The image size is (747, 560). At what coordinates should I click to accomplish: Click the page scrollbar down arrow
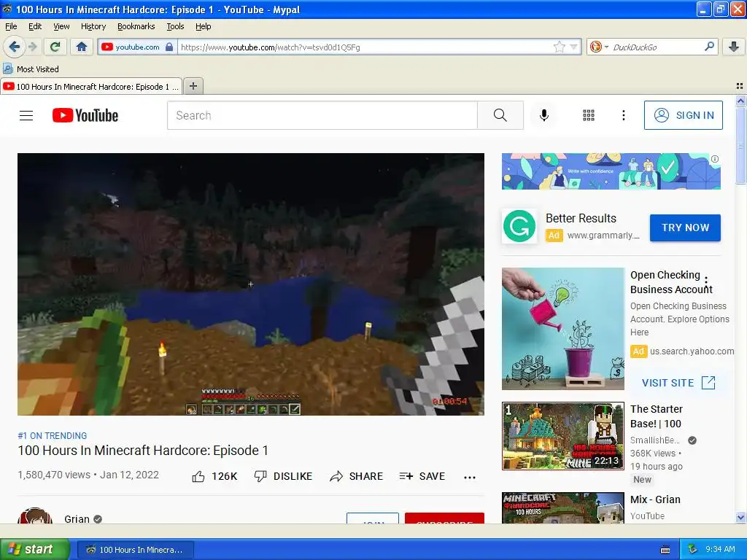pyautogui.click(x=740, y=518)
